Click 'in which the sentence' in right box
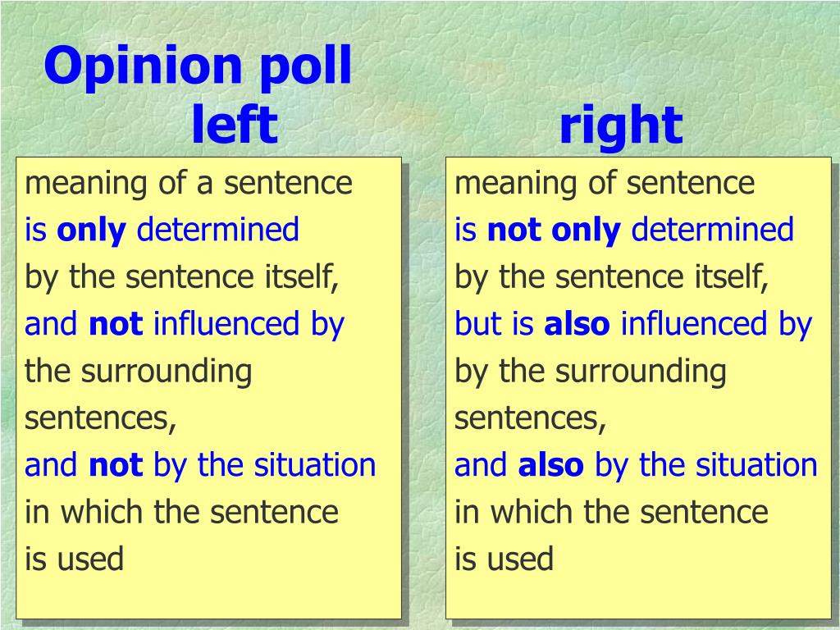 click(611, 512)
